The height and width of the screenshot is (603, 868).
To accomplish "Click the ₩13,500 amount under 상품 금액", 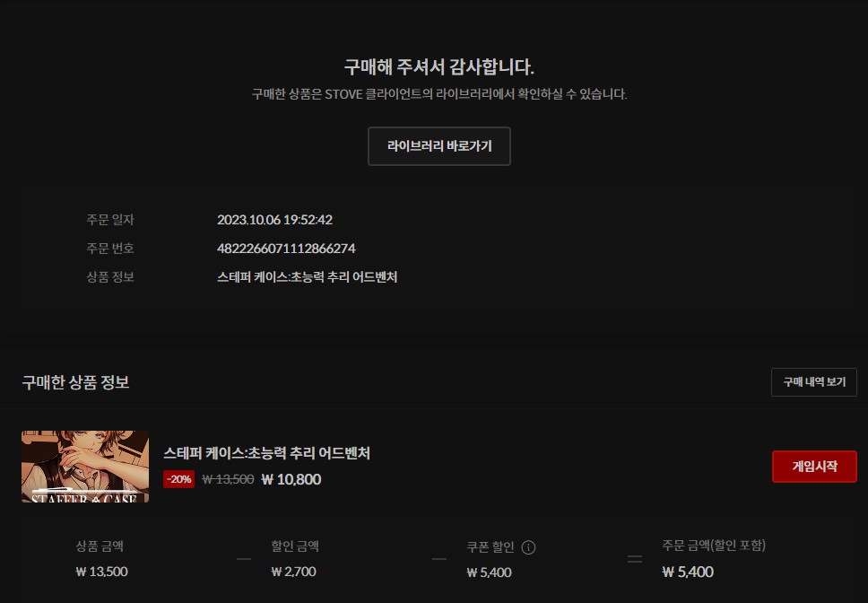I will point(101,572).
